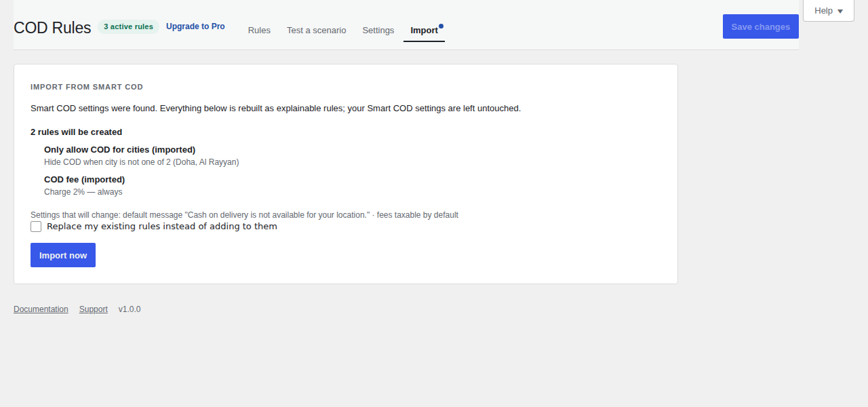The image size is (868, 407).
Task: Open the Documentation link
Action: pos(41,309)
